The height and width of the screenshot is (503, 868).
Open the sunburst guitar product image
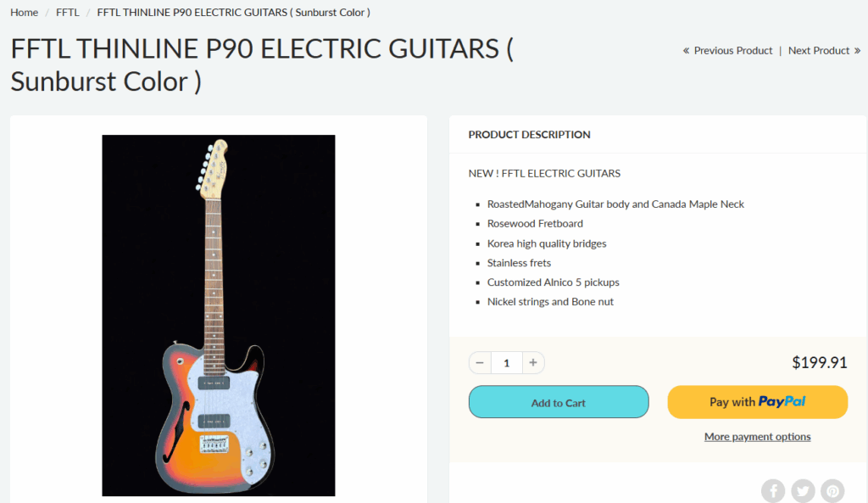[x=219, y=316]
